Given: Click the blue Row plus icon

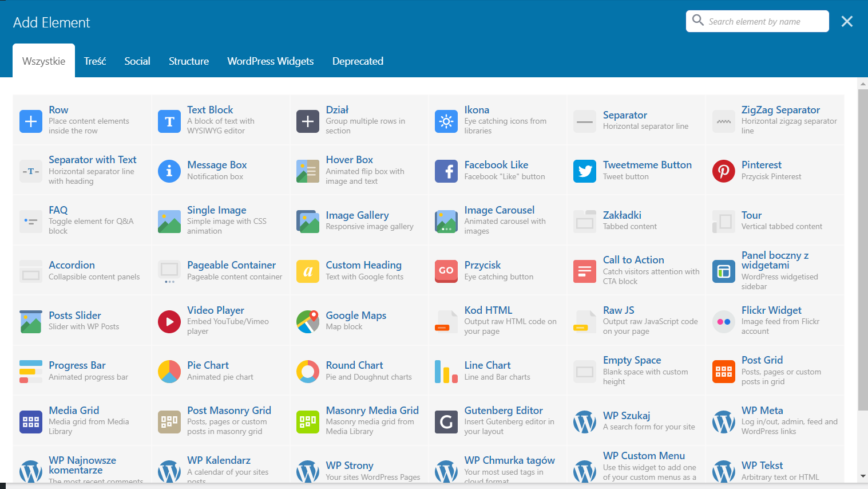Looking at the screenshot, I should (x=31, y=121).
